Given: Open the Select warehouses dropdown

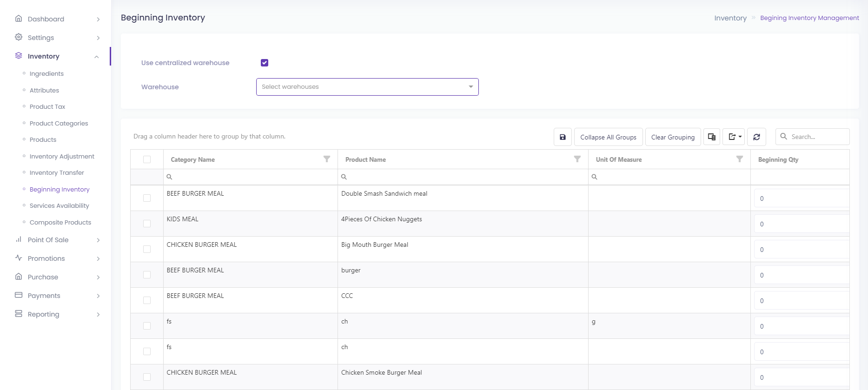Looking at the screenshot, I should pyautogui.click(x=367, y=87).
